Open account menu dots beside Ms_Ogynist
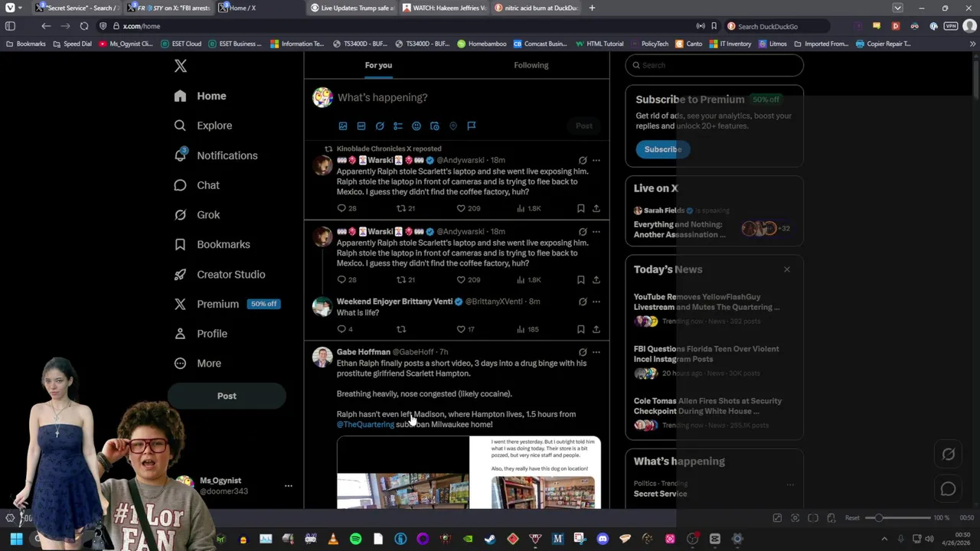The image size is (980, 551). 289,486
